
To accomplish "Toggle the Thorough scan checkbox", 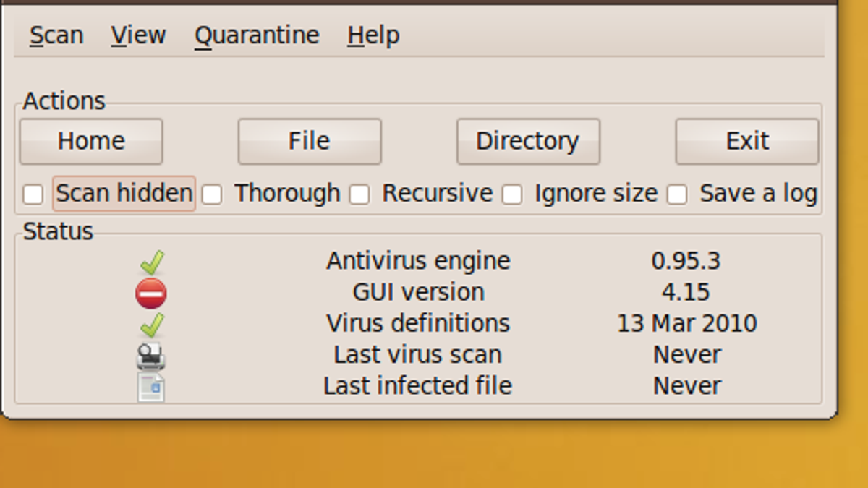I will 212,194.
